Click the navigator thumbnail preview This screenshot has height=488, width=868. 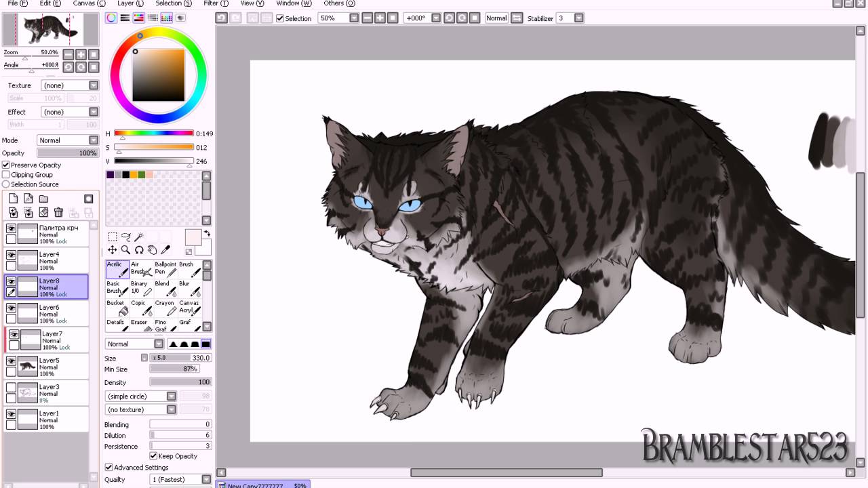(x=52, y=29)
